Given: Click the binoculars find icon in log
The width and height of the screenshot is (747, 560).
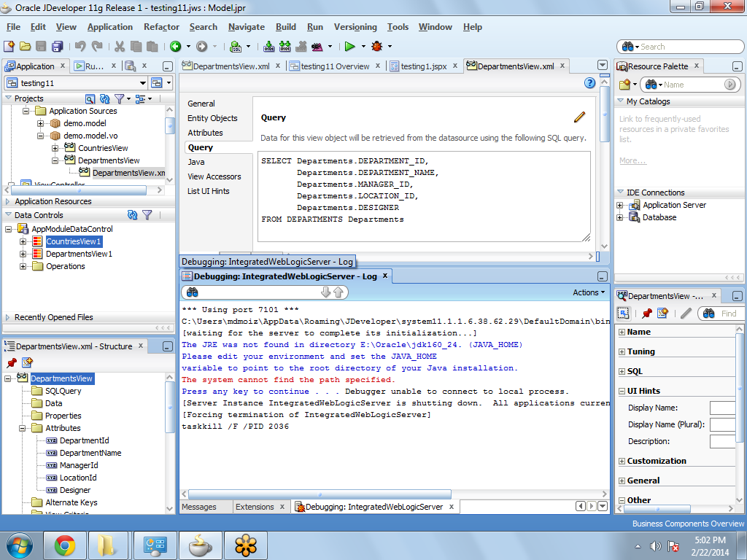Looking at the screenshot, I should 192,292.
